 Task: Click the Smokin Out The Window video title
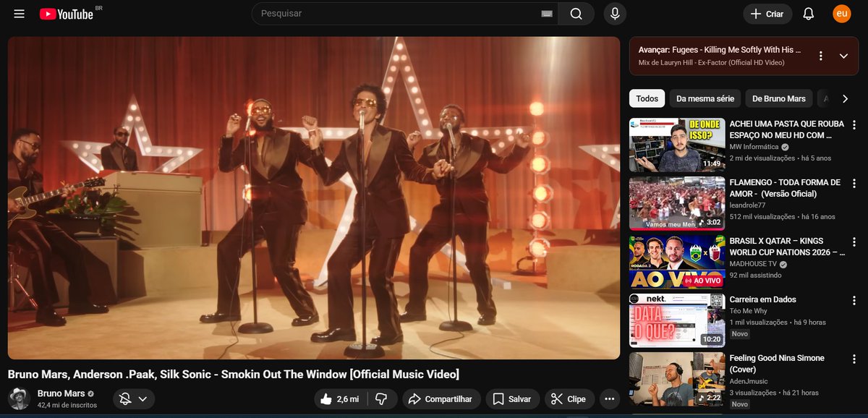tap(233, 374)
